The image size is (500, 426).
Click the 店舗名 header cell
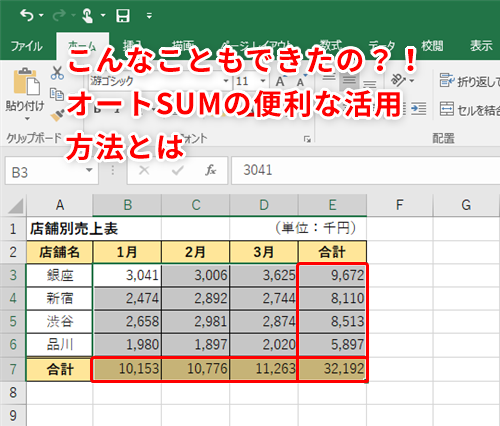[60, 252]
